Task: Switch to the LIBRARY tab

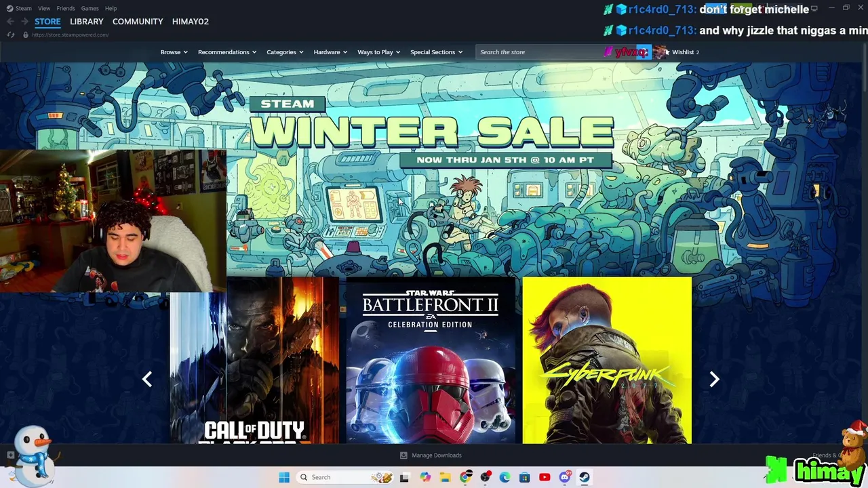Action: pyautogui.click(x=87, y=22)
